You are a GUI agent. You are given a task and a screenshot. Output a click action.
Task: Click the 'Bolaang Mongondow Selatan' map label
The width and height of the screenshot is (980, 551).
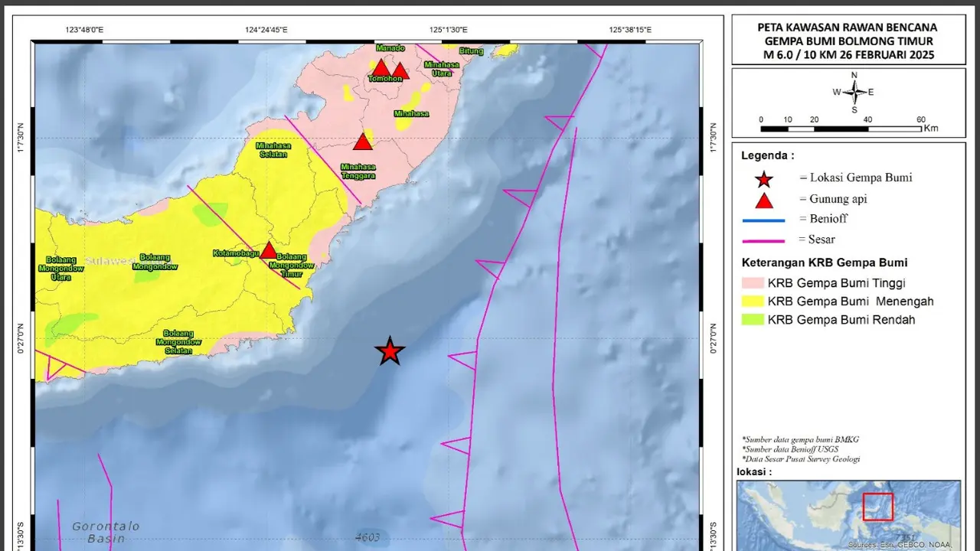click(x=178, y=342)
